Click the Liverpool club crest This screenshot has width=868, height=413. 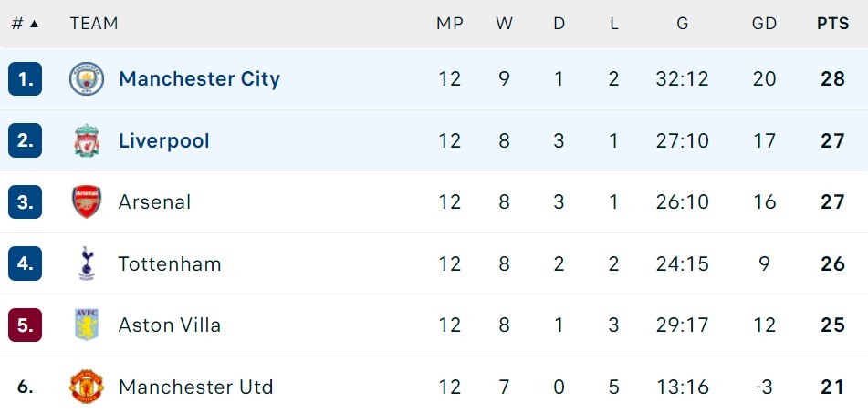(x=87, y=140)
